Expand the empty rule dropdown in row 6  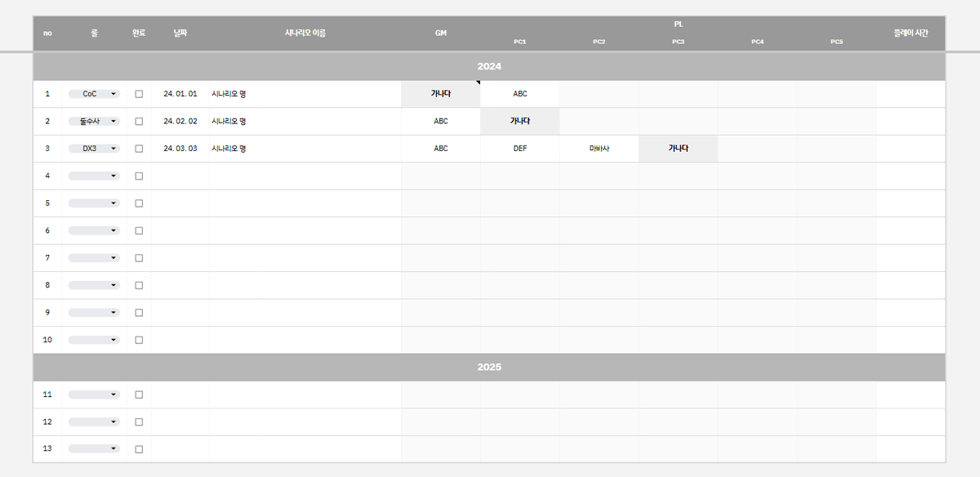click(94, 230)
